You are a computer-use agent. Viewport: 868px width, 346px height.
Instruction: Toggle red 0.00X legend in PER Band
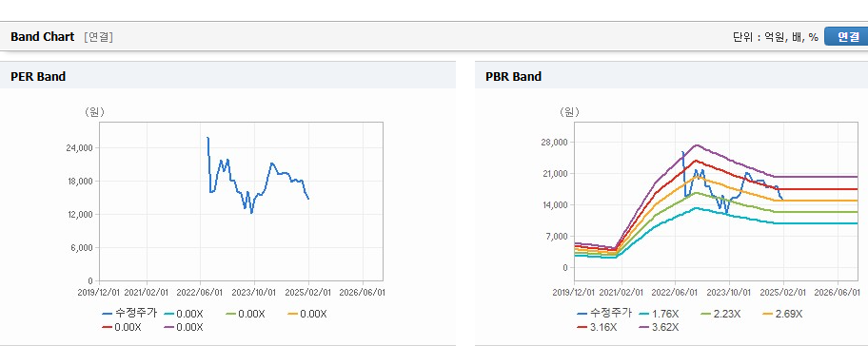pyautogui.click(x=121, y=327)
